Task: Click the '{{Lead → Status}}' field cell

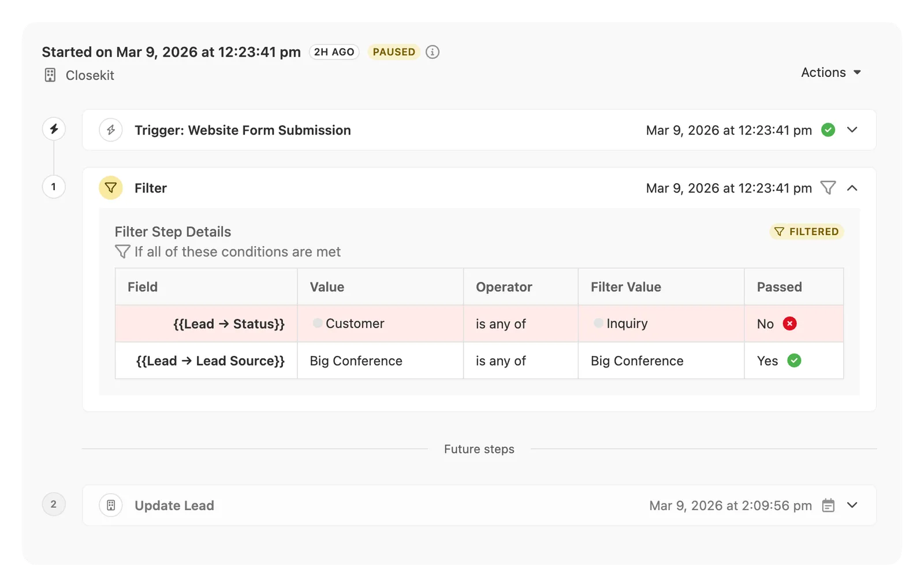Action: pyautogui.click(x=206, y=324)
